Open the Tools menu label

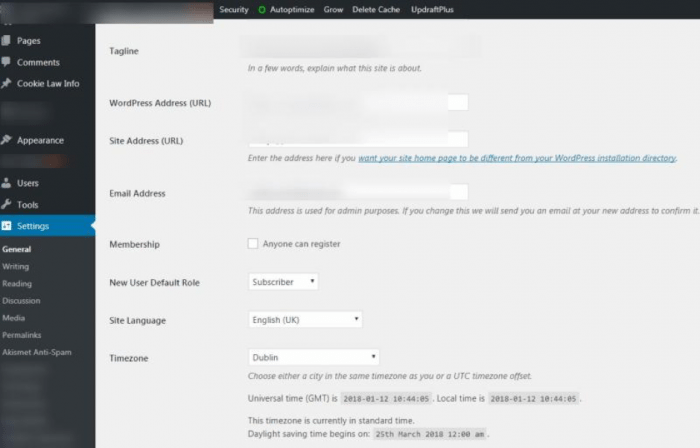coord(27,204)
